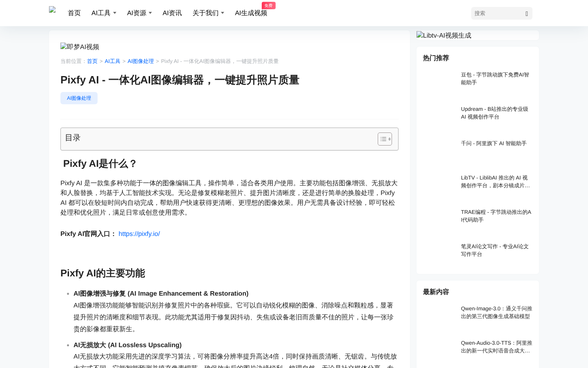Click AI工具 in the breadcrumb
The height and width of the screenshot is (368, 588).
[x=112, y=61]
